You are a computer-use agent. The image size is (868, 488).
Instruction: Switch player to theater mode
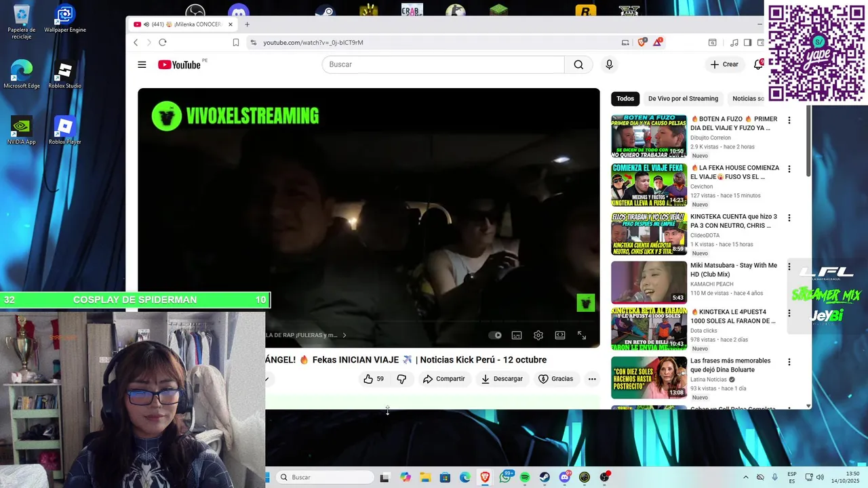coord(560,335)
